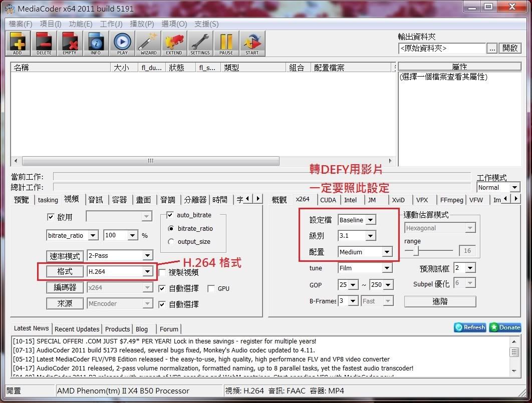Click the browse ... output folder button
The height and width of the screenshot is (403, 532).
coord(492,49)
